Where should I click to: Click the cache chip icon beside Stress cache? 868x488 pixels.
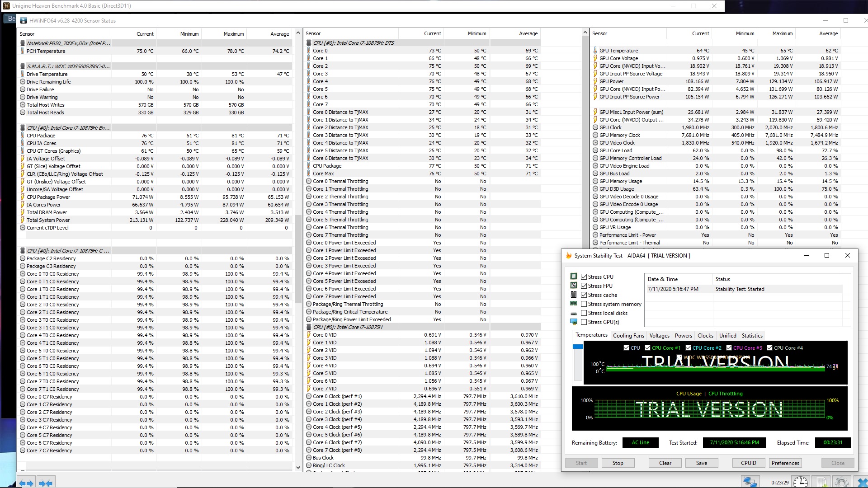pos(574,295)
